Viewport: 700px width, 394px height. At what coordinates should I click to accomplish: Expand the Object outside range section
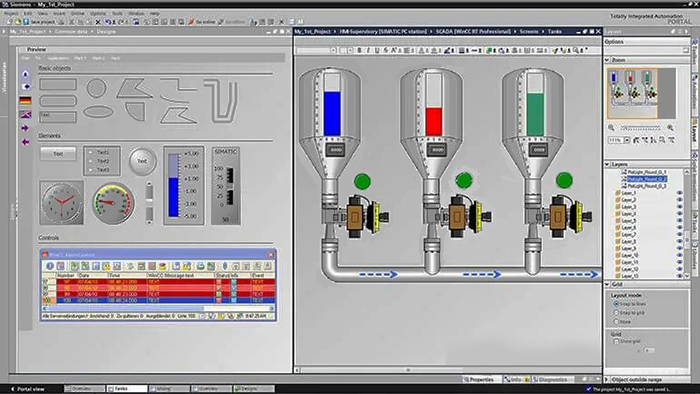[607, 380]
